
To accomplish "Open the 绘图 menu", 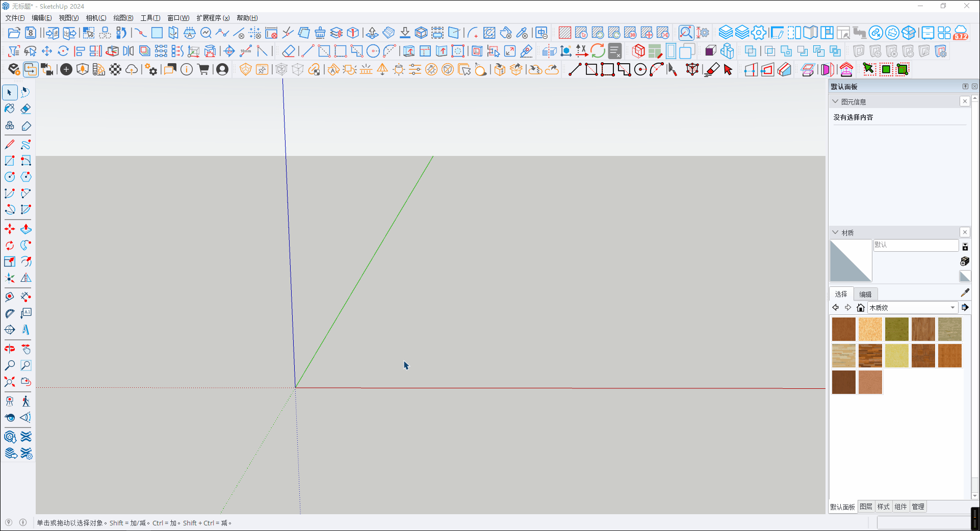I will pyautogui.click(x=123, y=18).
